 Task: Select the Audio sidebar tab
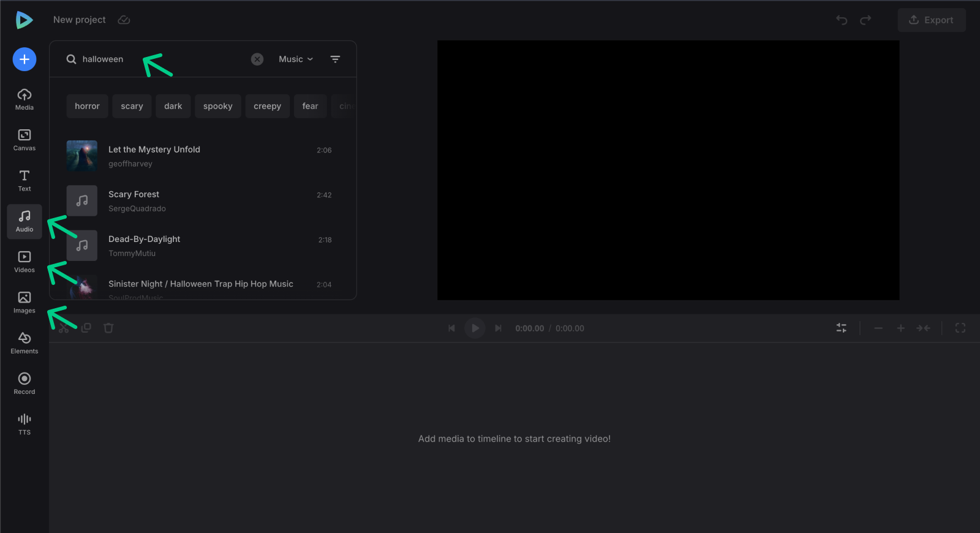pyautogui.click(x=24, y=221)
